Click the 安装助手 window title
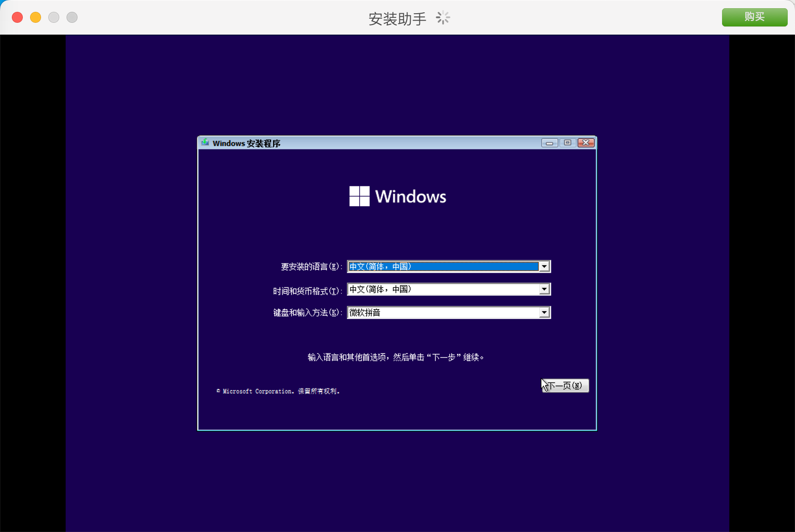The height and width of the screenshot is (532, 795). 397,19
